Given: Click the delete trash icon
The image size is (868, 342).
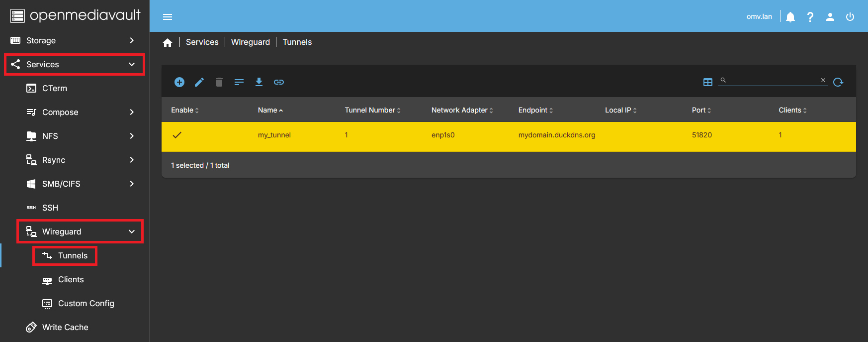Looking at the screenshot, I should (219, 82).
